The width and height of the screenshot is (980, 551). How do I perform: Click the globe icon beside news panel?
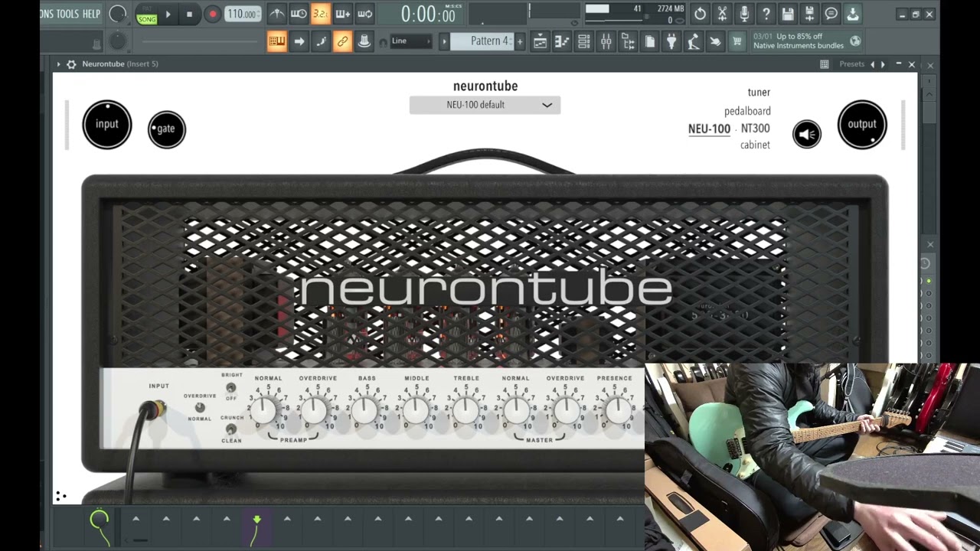(x=855, y=41)
